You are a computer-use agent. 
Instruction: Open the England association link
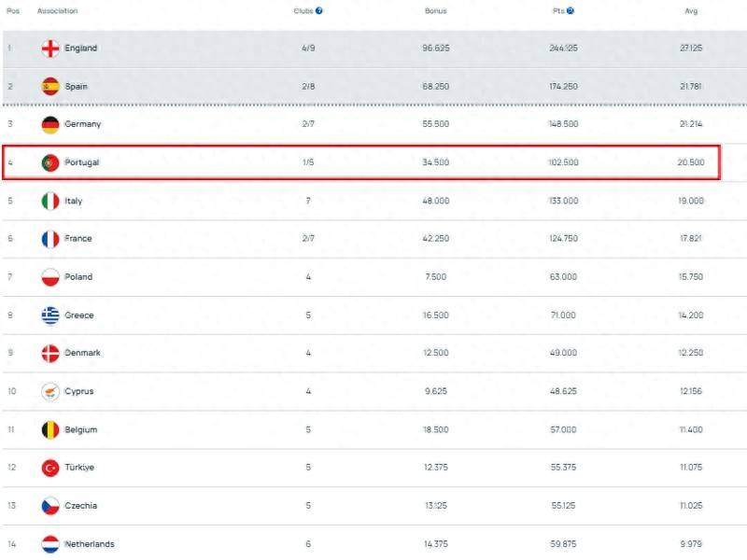point(81,49)
